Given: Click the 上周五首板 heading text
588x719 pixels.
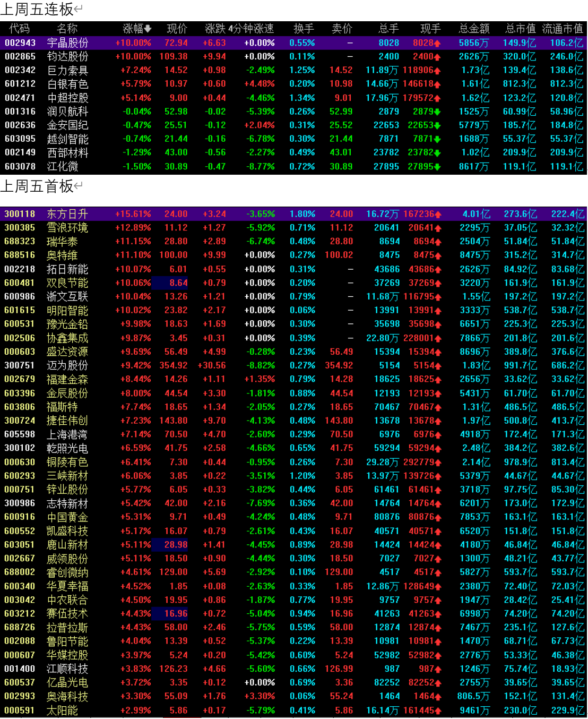Looking at the screenshot, I should coord(37,186).
